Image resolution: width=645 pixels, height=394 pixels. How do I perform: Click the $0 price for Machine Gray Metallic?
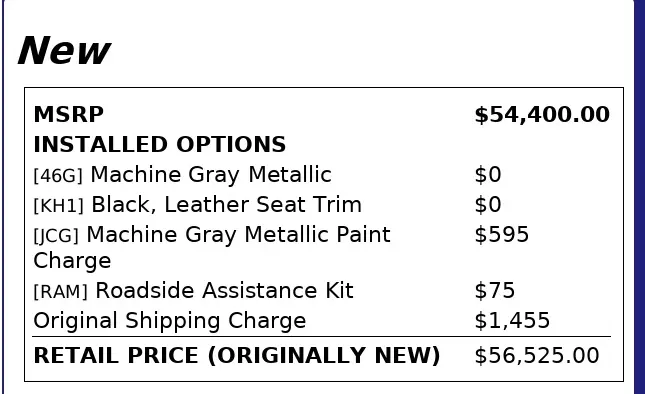[x=488, y=174]
